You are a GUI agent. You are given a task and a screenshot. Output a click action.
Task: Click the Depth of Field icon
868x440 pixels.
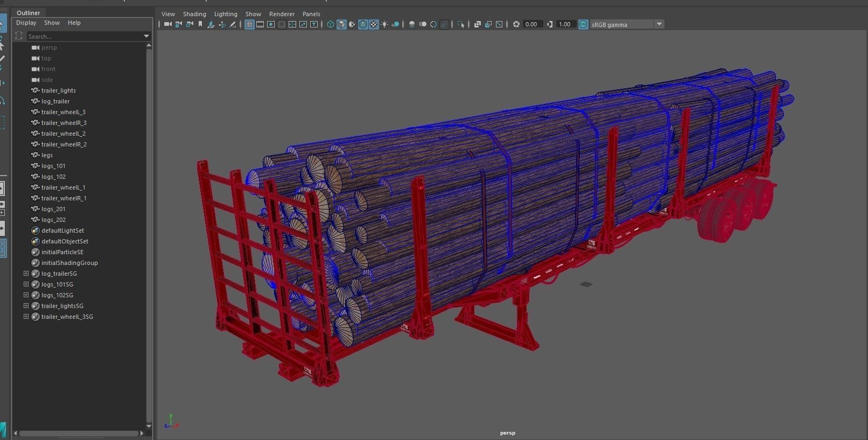(444, 24)
